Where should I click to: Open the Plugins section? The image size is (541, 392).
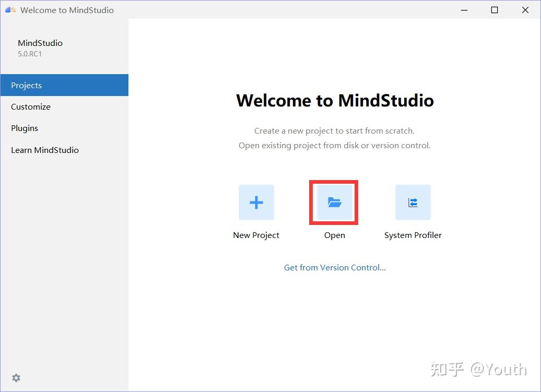25,128
